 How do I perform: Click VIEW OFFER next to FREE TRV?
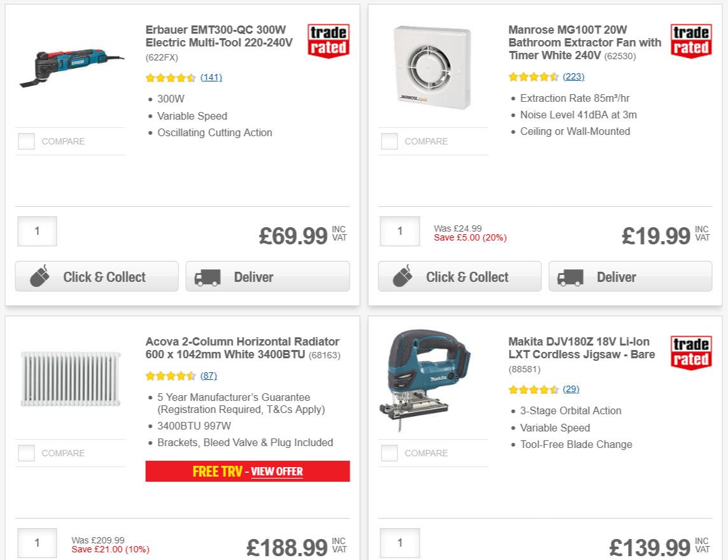tap(278, 471)
